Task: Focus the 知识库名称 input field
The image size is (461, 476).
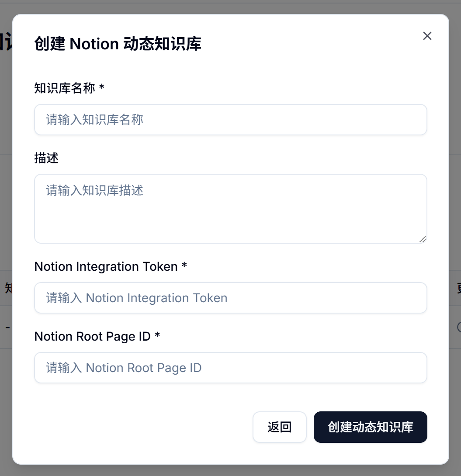Action: click(x=230, y=120)
